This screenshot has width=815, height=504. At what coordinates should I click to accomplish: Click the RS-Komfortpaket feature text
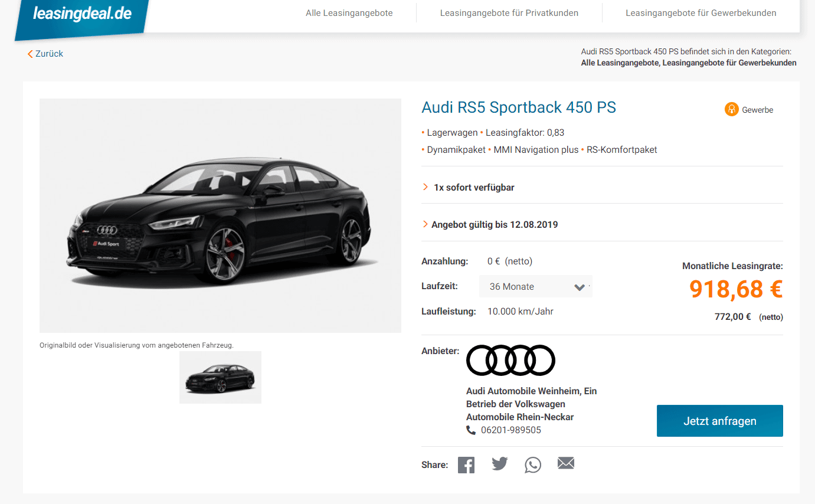(621, 150)
